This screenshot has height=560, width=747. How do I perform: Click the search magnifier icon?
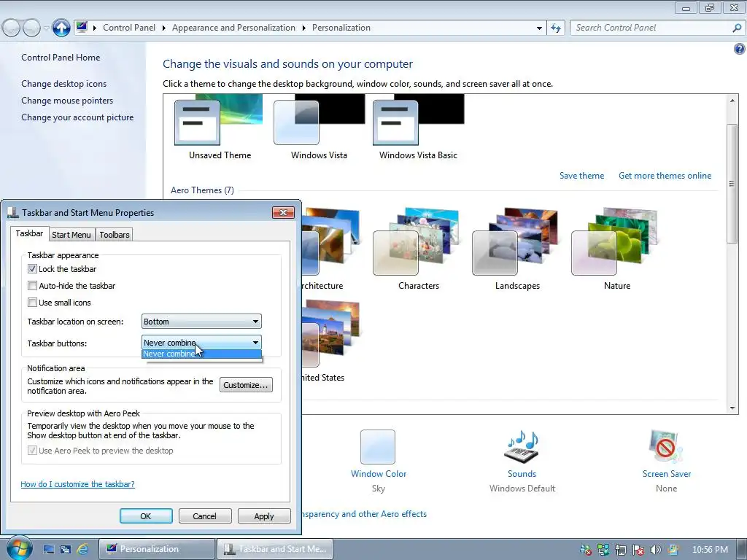click(737, 28)
